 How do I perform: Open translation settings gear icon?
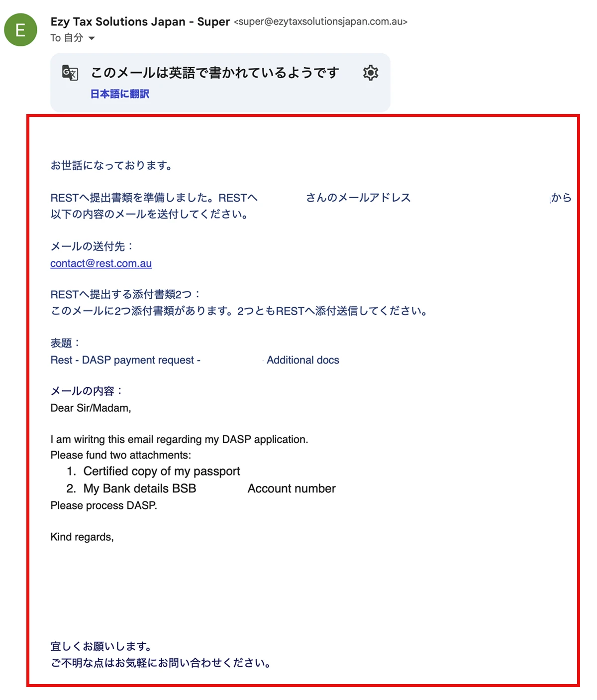click(370, 73)
